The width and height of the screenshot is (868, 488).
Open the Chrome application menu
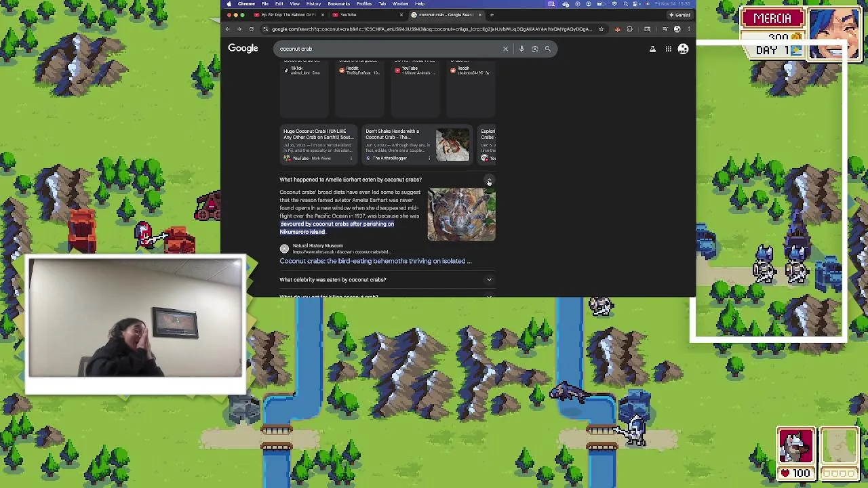(246, 4)
